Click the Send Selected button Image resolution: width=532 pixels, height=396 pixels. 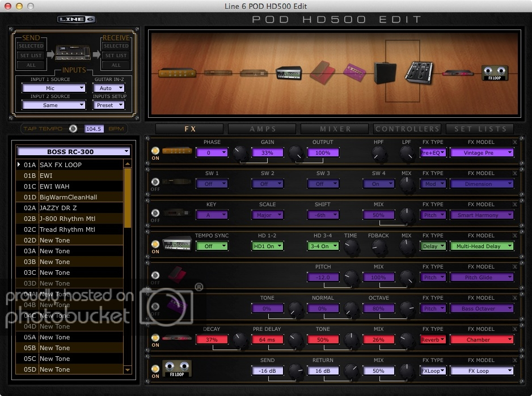(x=31, y=46)
